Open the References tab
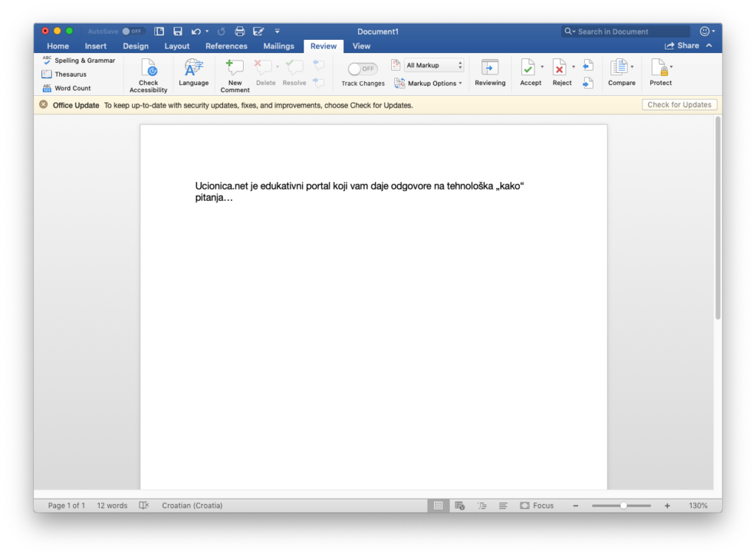This screenshot has height=557, width=756. [226, 46]
